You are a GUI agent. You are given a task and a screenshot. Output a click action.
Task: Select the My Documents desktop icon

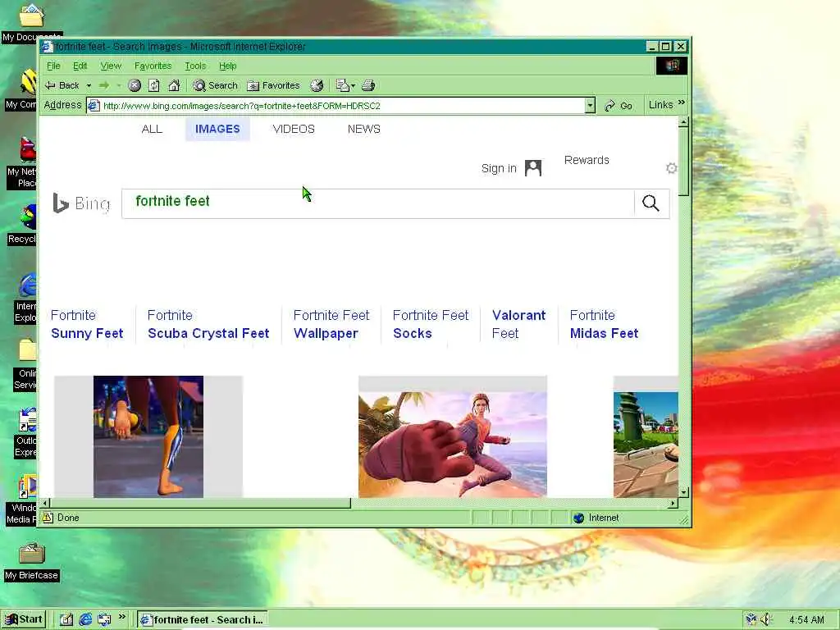[x=32, y=22]
